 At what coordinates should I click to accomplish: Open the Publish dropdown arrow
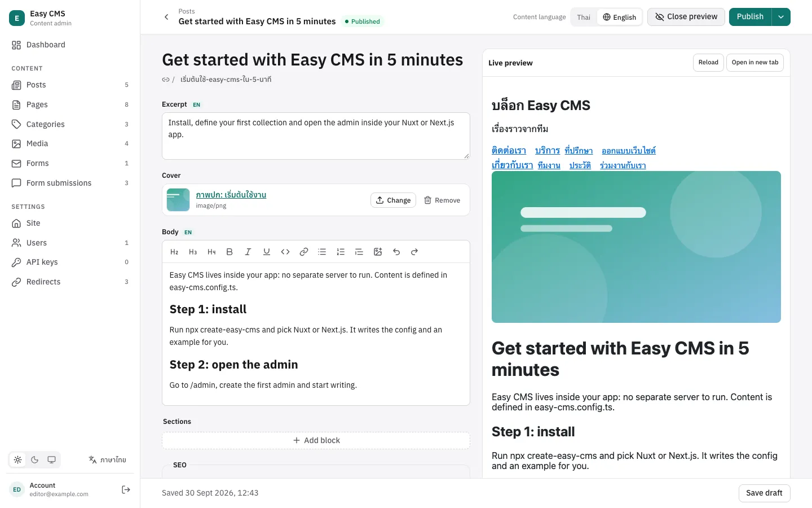coord(781,17)
